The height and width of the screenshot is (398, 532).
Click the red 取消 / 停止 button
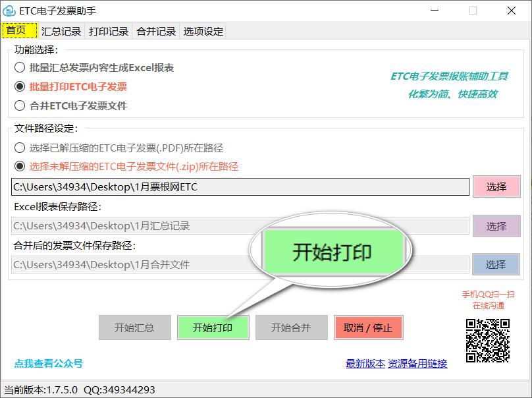(x=369, y=327)
